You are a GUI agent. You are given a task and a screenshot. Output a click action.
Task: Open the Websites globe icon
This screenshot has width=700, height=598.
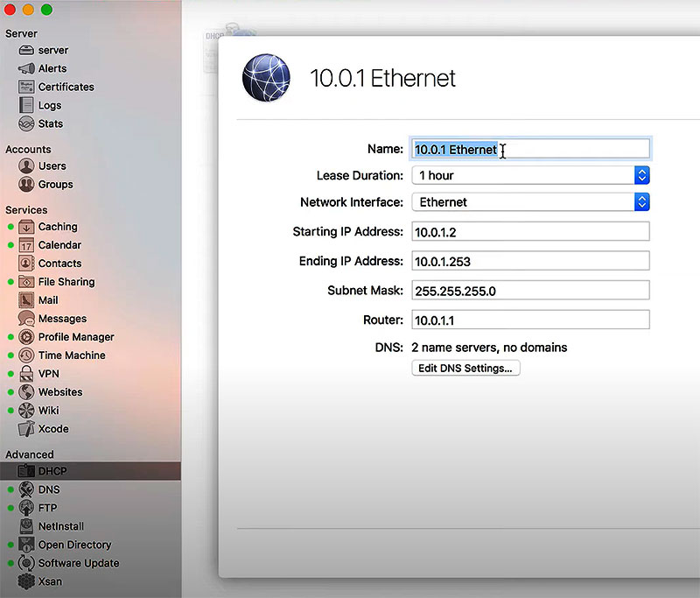click(x=26, y=391)
